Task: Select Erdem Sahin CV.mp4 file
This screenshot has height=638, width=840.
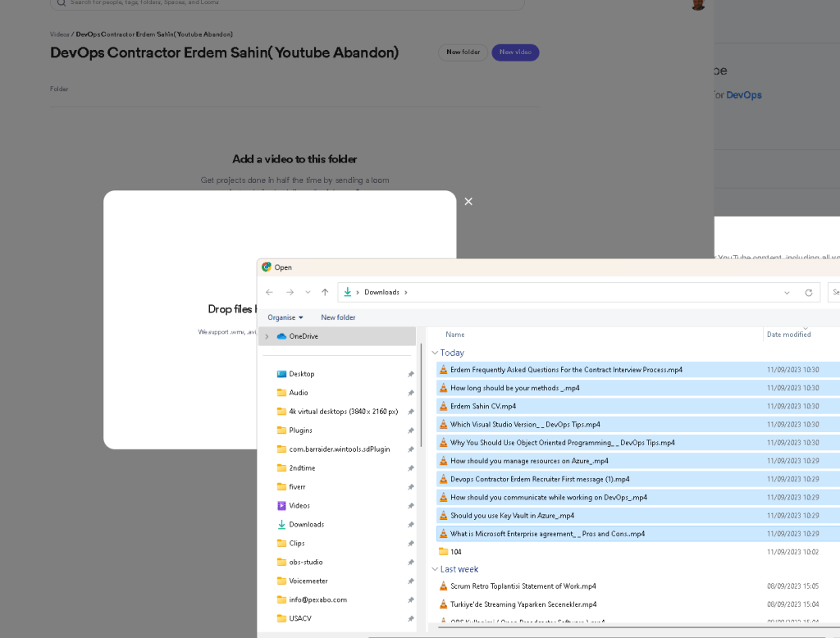Action: coord(638,406)
